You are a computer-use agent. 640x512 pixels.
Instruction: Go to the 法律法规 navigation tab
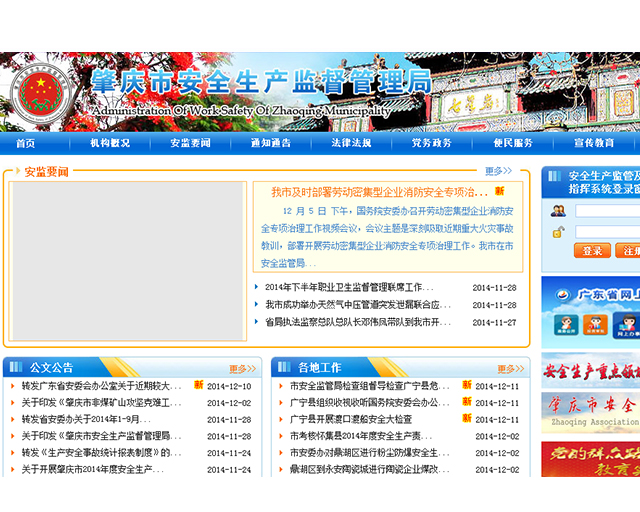[x=351, y=143]
